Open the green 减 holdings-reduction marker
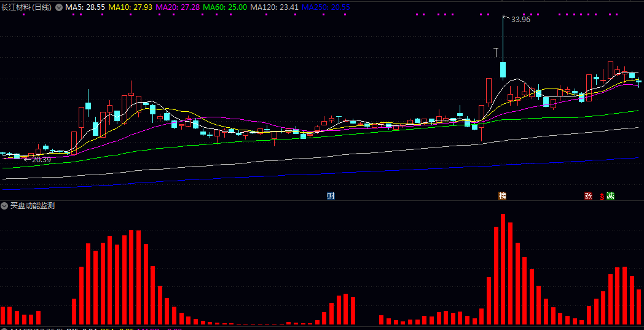Image resolution: width=644 pixels, height=330 pixels. (610, 196)
